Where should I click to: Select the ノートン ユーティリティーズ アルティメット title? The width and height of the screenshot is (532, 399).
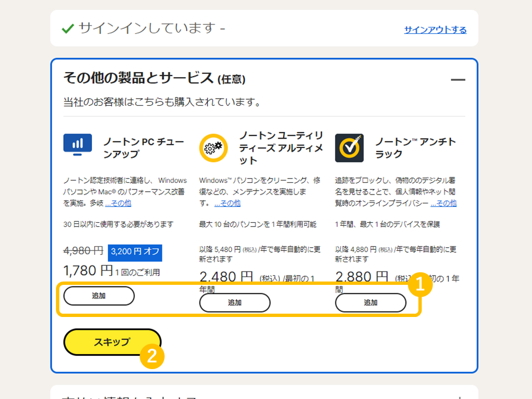(281, 148)
